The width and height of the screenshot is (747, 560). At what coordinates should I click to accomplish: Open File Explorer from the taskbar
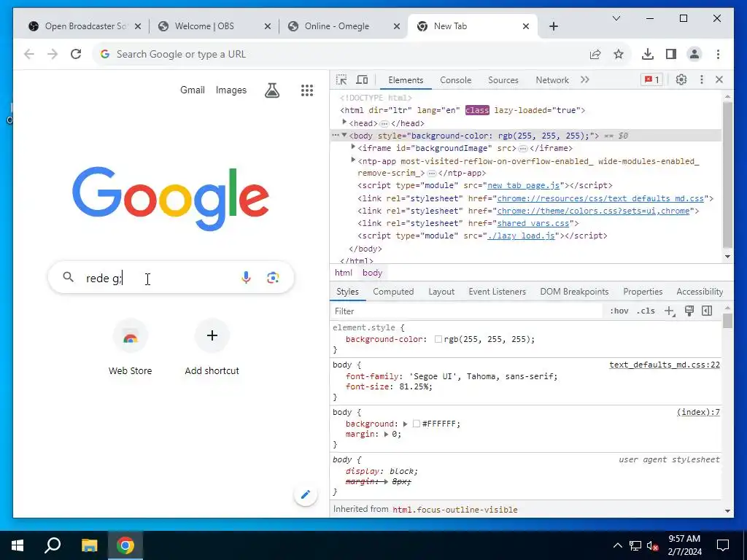click(x=89, y=545)
